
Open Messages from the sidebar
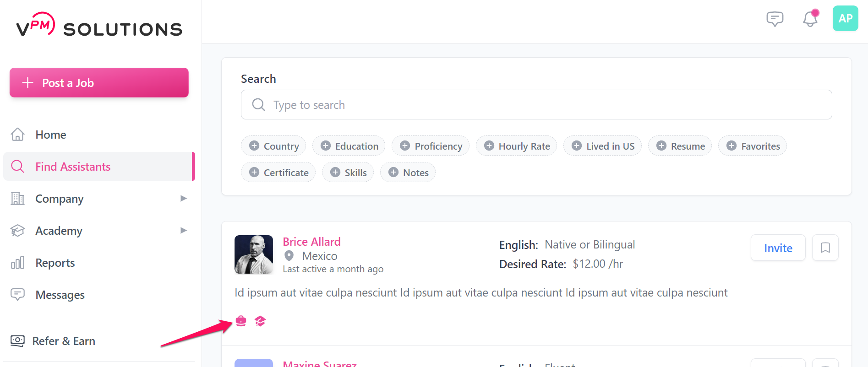click(x=60, y=295)
